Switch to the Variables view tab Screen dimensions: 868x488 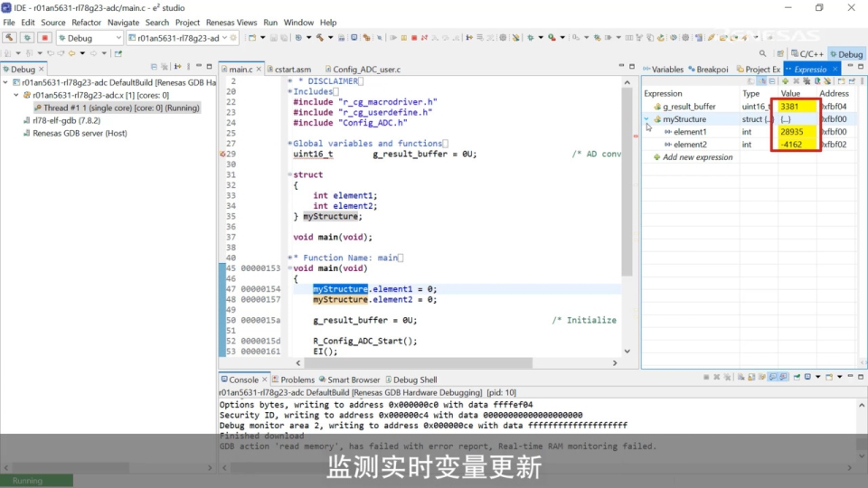(x=663, y=70)
